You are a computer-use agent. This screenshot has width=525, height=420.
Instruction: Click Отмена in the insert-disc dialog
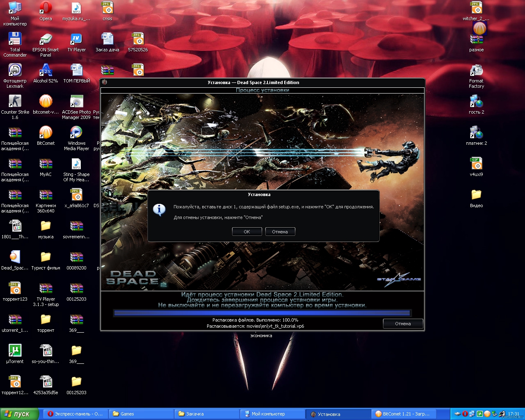(x=280, y=232)
